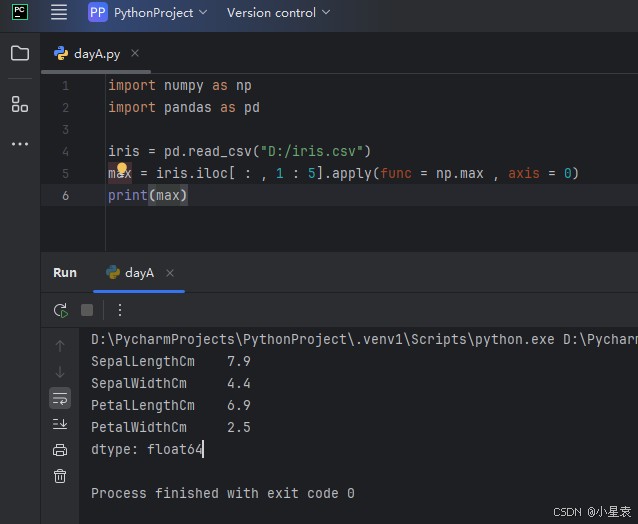Click the Stop process button
The width and height of the screenshot is (638, 524).
pyautogui.click(x=87, y=310)
